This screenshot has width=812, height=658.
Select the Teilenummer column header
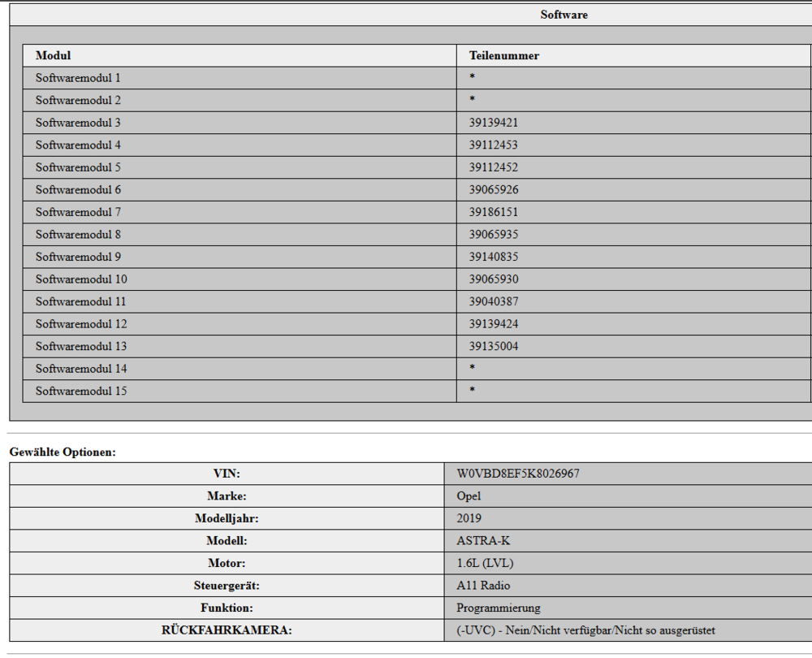(504, 55)
